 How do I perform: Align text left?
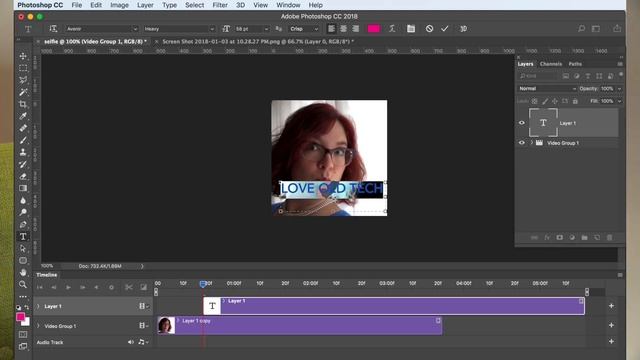[331, 29]
